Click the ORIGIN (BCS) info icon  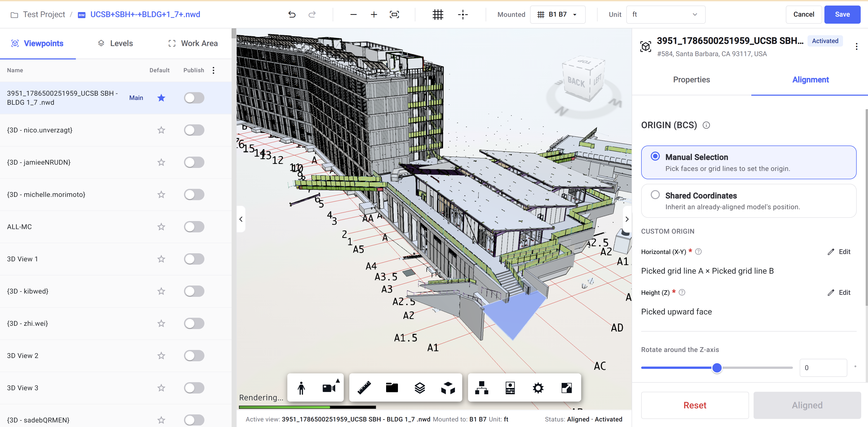coord(706,125)
